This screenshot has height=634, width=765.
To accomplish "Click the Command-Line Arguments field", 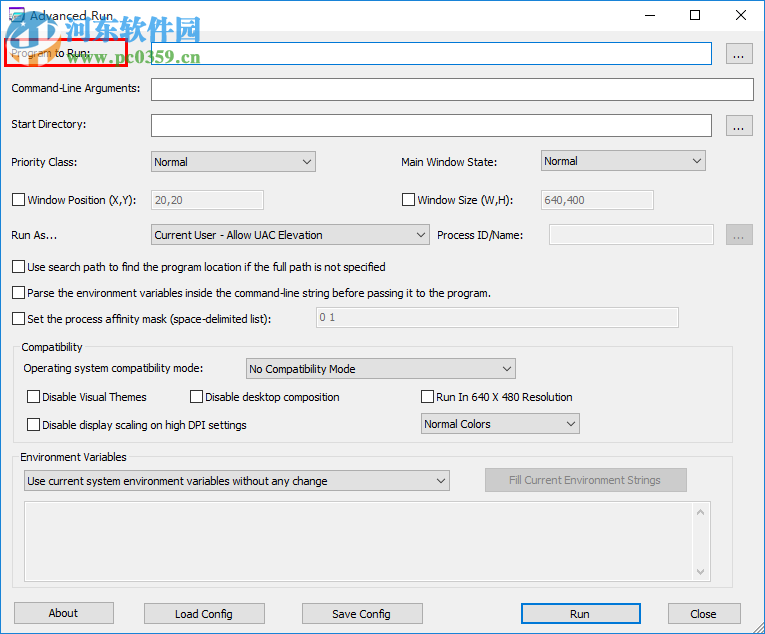I will (452, 90).
